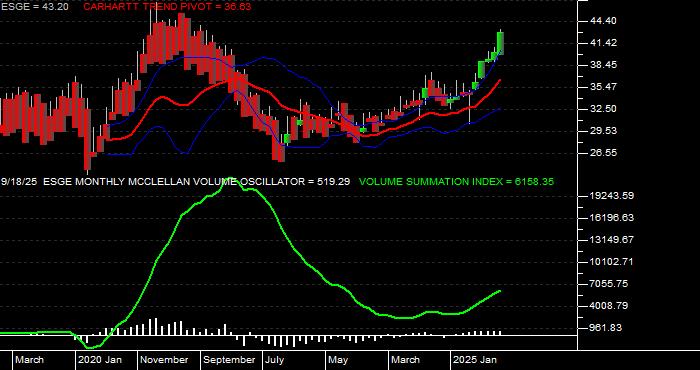Viewport: 700px width, 370px height.
Task: Click the '2020 Jan' time axis label
Action: tap(100, 360)
